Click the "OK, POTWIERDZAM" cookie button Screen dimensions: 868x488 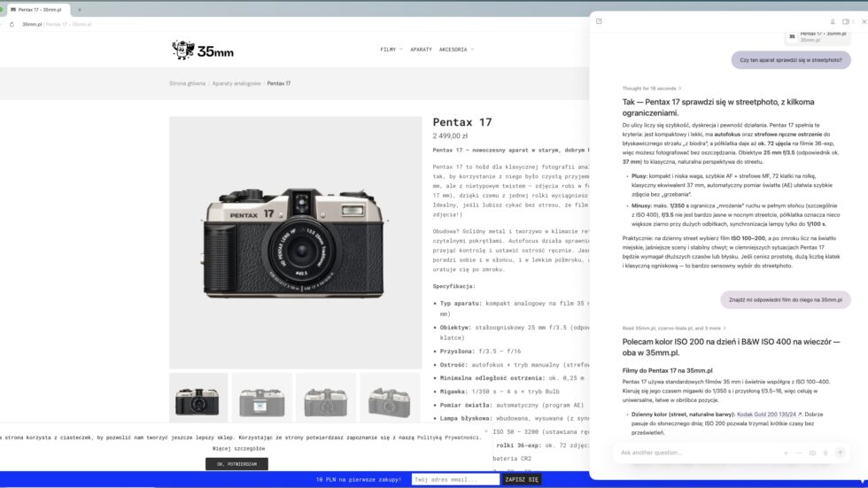[x=236, y=464]
